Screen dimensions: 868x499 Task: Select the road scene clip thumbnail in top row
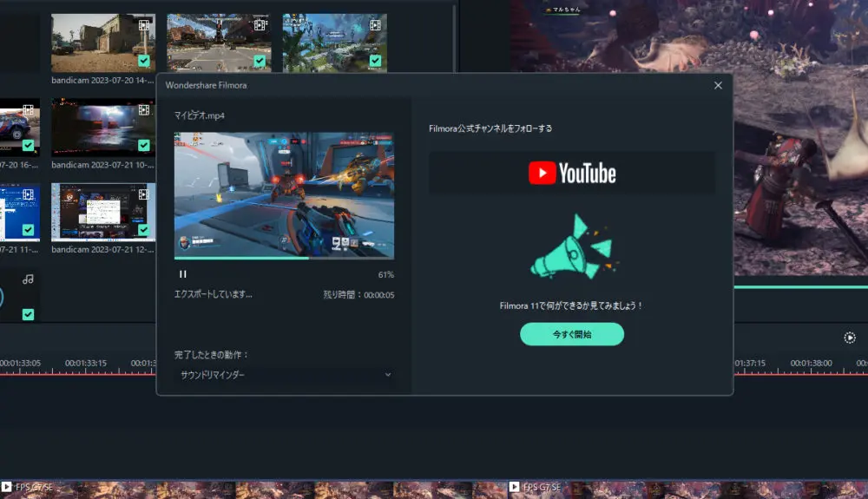point(220,43)
